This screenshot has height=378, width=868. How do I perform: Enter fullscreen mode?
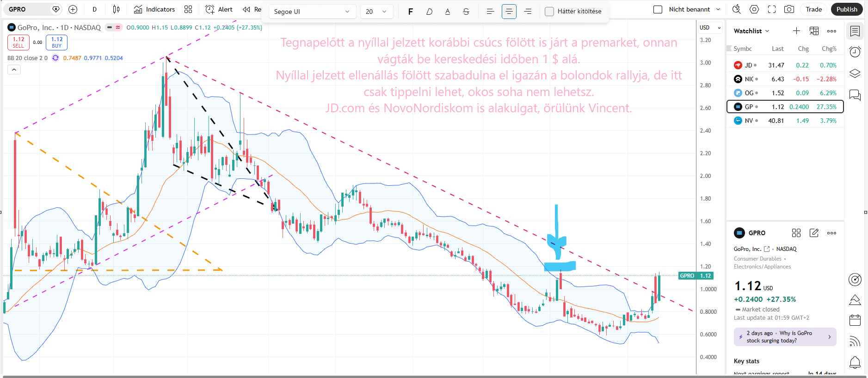pos(772,9)
